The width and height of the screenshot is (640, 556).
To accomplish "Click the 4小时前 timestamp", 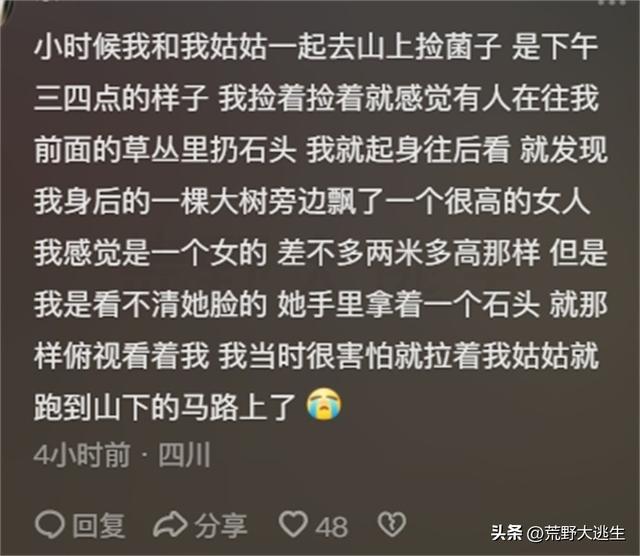I will click(x=82, y=455).
